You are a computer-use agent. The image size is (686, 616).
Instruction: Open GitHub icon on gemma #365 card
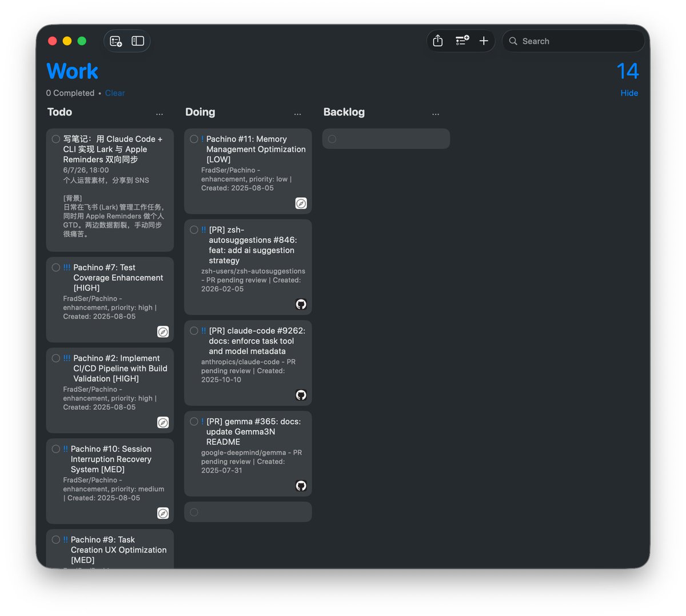coord(301,486)
